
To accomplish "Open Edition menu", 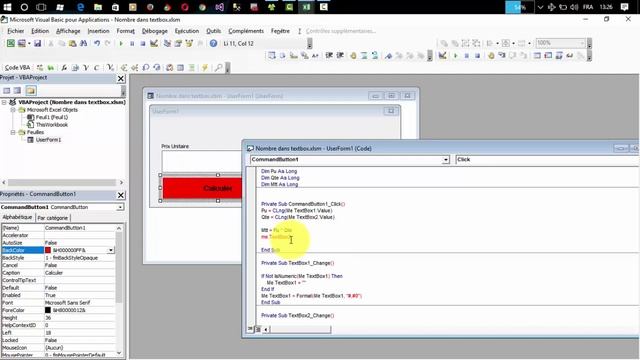I will (x=40, y=31).
